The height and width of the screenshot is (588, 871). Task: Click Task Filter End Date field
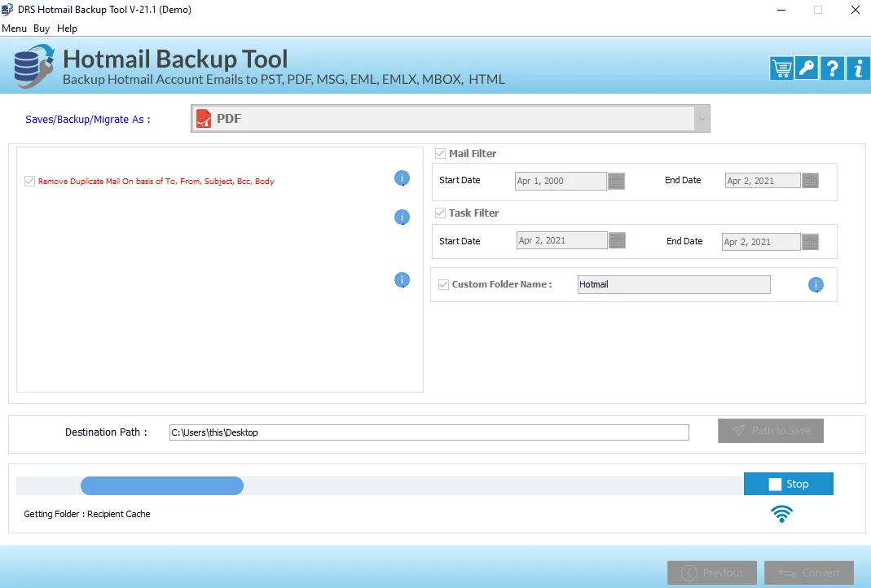coord(761,242)
